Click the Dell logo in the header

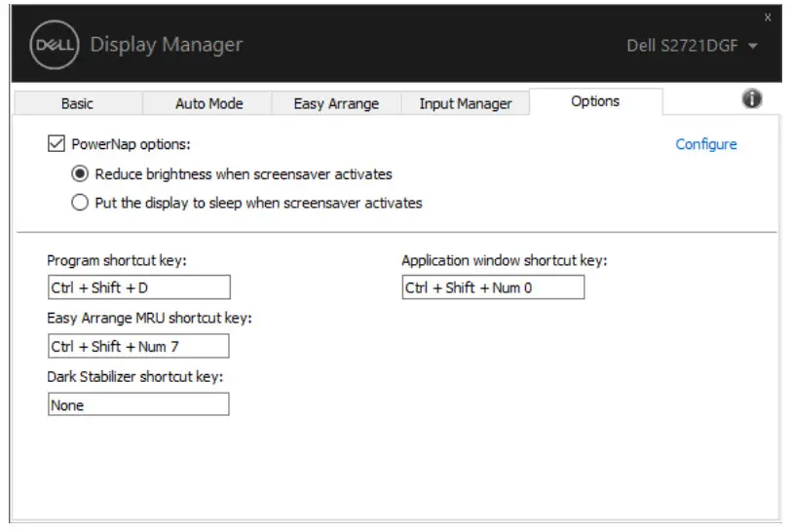click(x=55, y=45)
